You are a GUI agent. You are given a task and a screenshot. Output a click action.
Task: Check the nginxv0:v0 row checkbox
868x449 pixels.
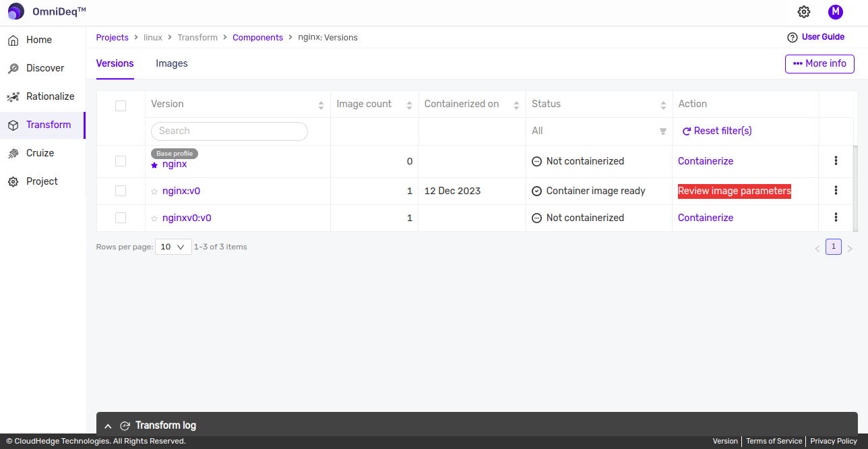[121, 218]
